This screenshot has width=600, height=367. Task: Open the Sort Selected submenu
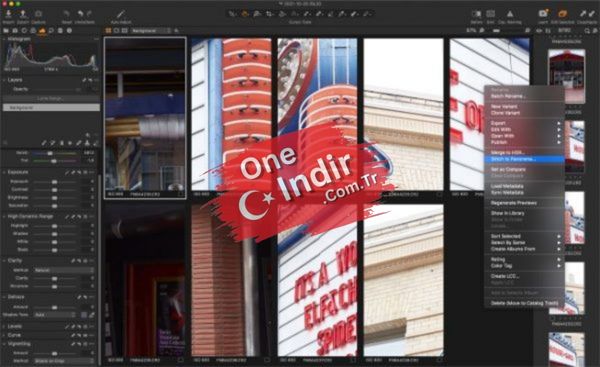524,236
